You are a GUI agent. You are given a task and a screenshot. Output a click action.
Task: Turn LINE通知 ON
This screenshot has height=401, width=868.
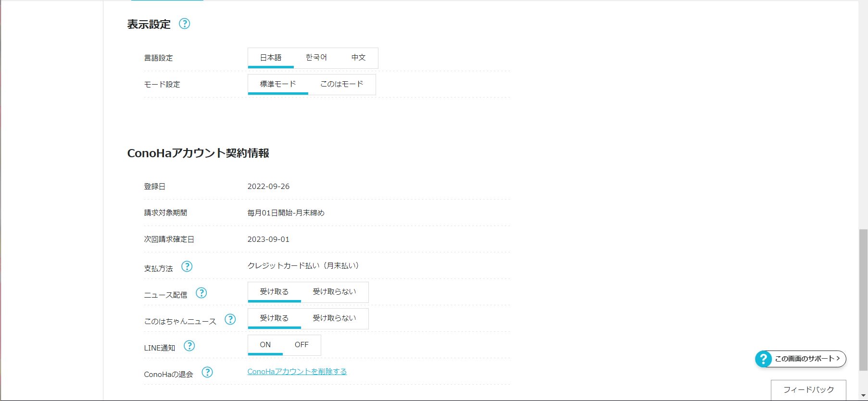tap(265, 345)
